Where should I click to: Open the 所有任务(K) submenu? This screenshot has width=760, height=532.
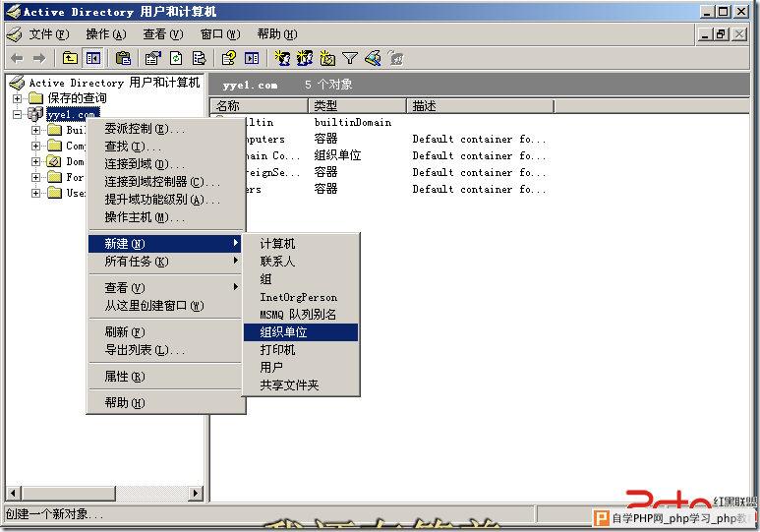coord(165,262)
